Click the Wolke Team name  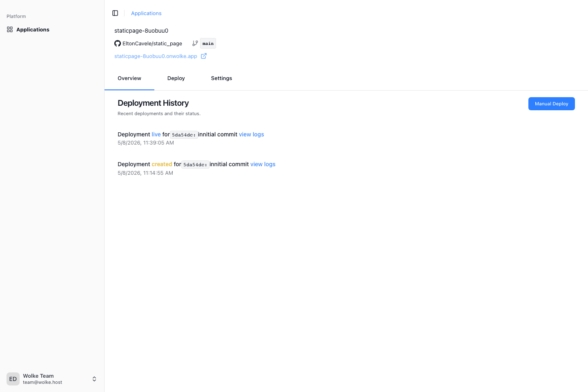(38, 376)
